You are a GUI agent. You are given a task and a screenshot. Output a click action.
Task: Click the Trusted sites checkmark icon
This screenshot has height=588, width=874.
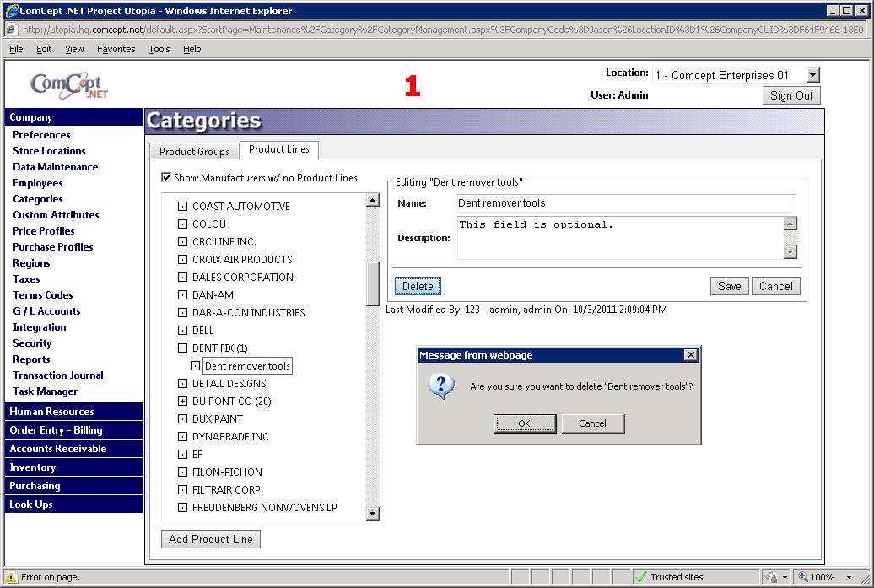pyautogui.click(x=640, y=577)
